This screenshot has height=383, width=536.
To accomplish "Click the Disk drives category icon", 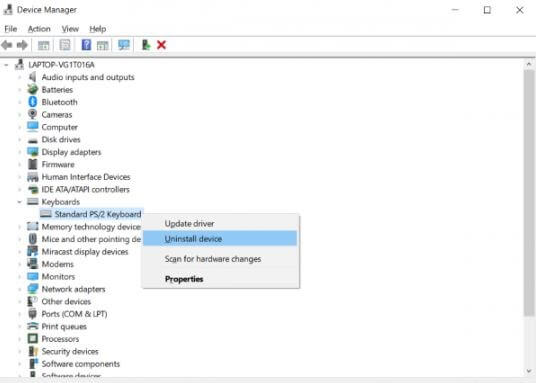I will (x=32, y=140).
